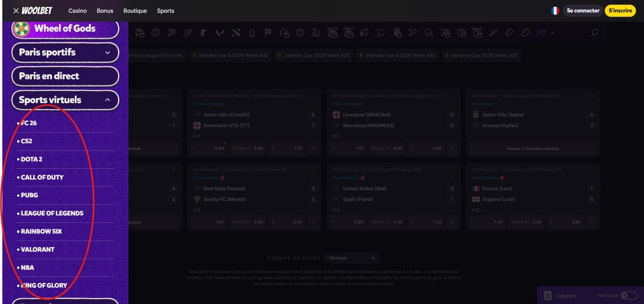Screen dimensions: 644x304
Task: Open the dropdown arrow beside the FC icon
Action: (551, 33)
